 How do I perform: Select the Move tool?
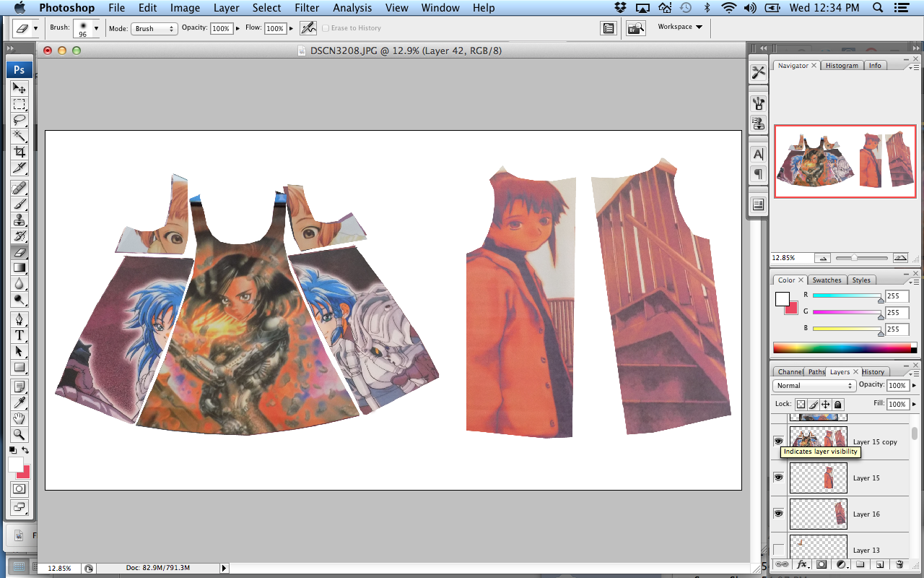pos(19,88)
